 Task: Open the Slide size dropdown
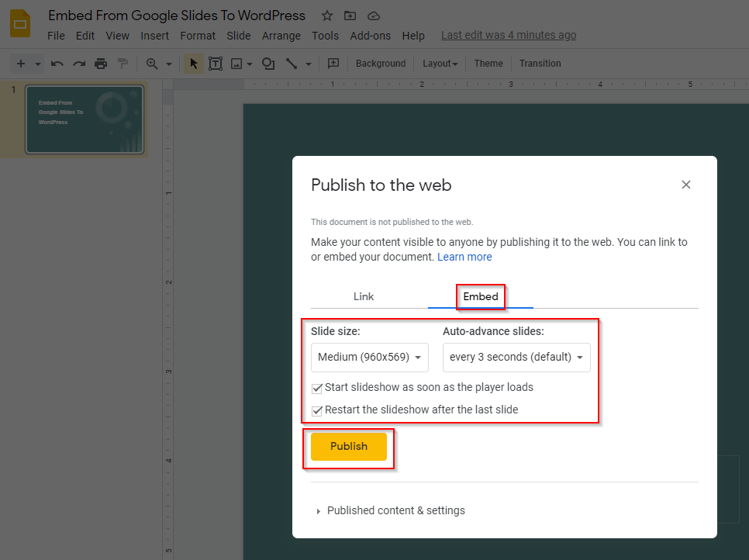pyautogui.click(x=370, y=358)
